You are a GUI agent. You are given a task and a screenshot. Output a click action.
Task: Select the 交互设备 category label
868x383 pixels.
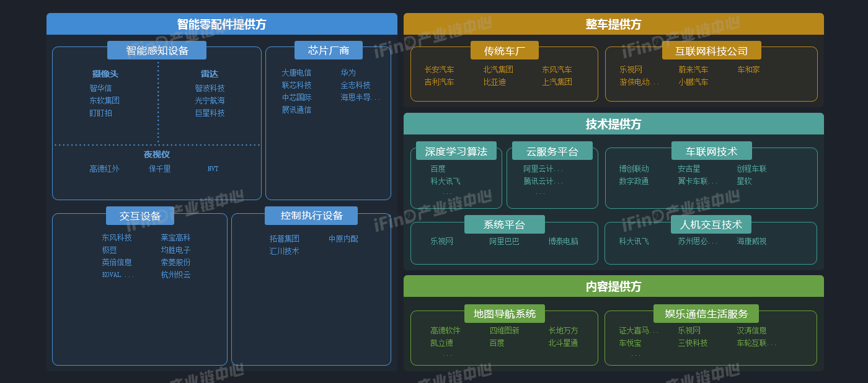point(140,216)
